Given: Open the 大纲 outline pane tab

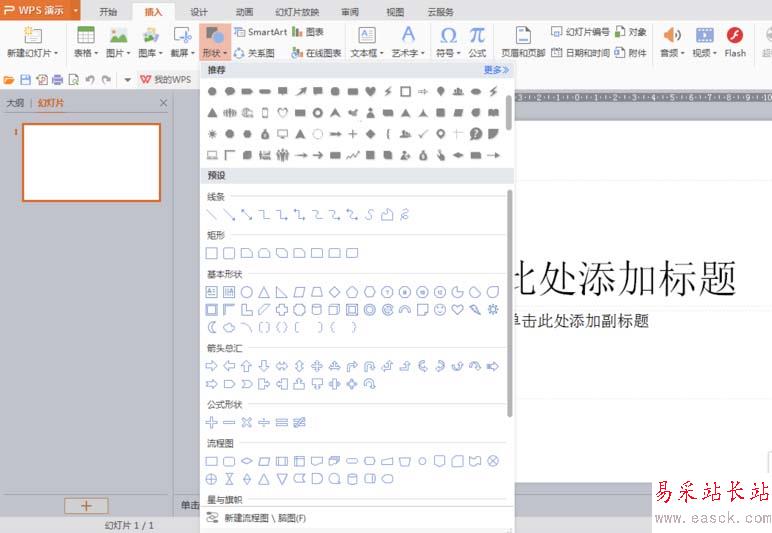Looking at the screenshot, I should click(x=15, y=103).
